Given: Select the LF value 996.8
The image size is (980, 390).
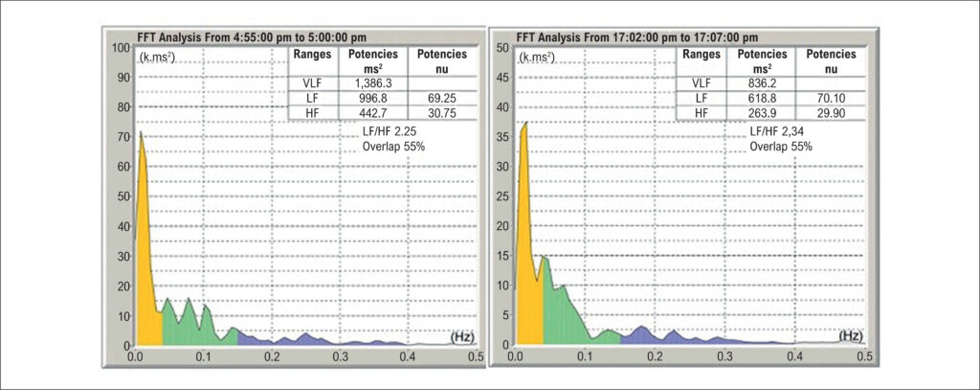Looking at the screenshot, I should 371,98.
